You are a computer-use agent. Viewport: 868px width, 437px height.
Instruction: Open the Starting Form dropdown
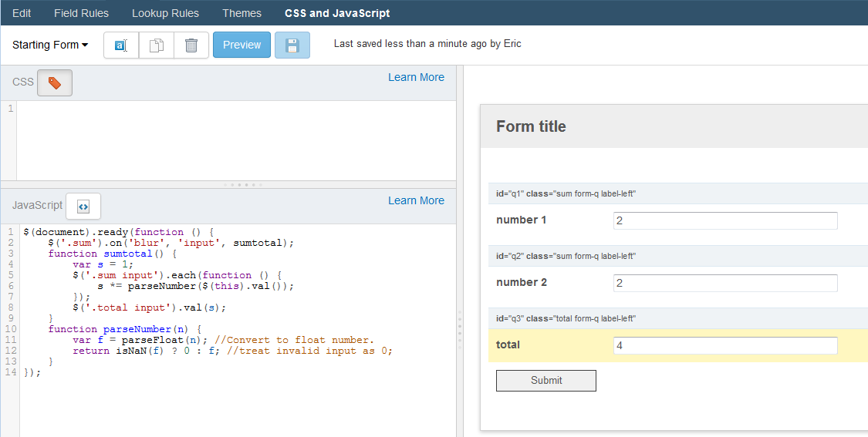pyautogui.click(x=50, y=45)
